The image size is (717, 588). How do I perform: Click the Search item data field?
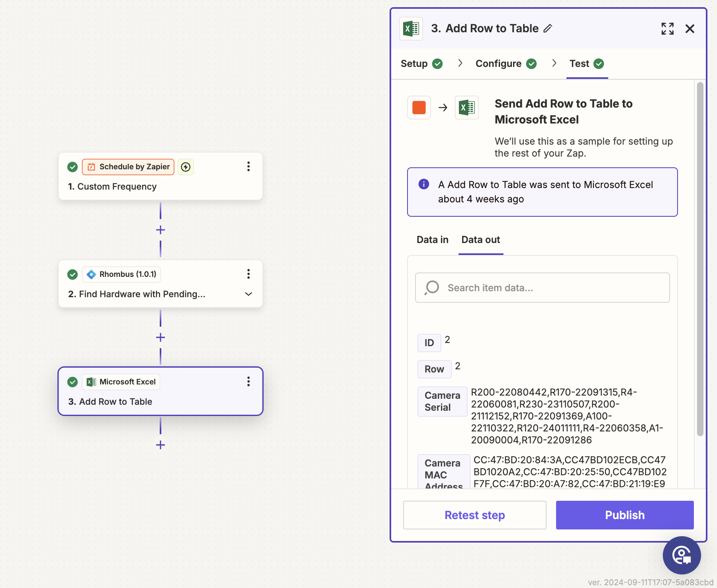click(x=543, y=288)
